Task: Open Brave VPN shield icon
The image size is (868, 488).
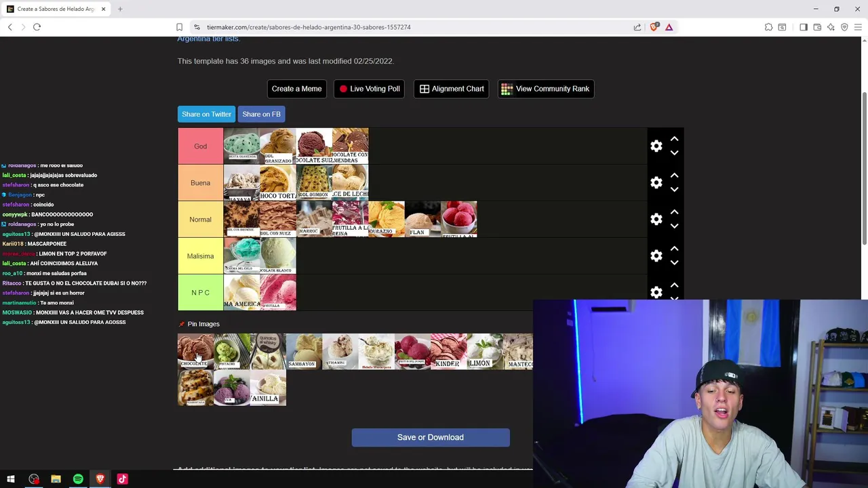Action: coord(844,27)
